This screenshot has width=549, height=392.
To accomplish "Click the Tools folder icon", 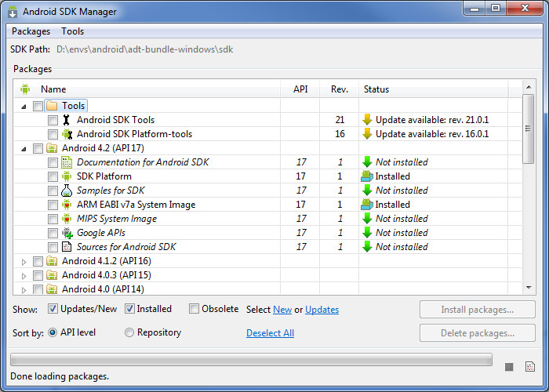I will coord(52,106).
